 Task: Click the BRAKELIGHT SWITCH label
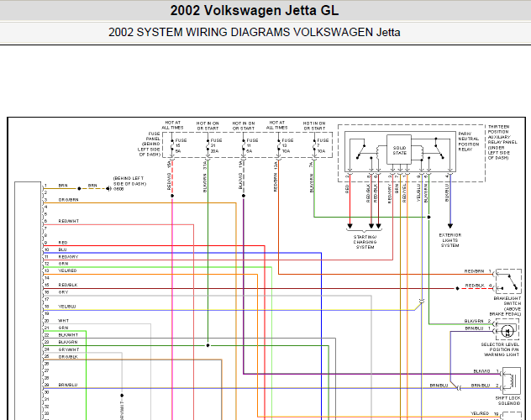tap(506, 307)
